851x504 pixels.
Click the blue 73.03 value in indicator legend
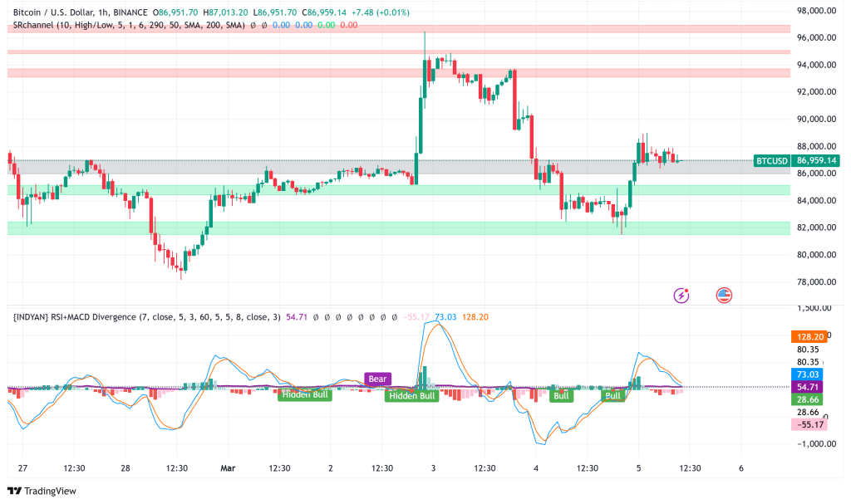[445, 317]
